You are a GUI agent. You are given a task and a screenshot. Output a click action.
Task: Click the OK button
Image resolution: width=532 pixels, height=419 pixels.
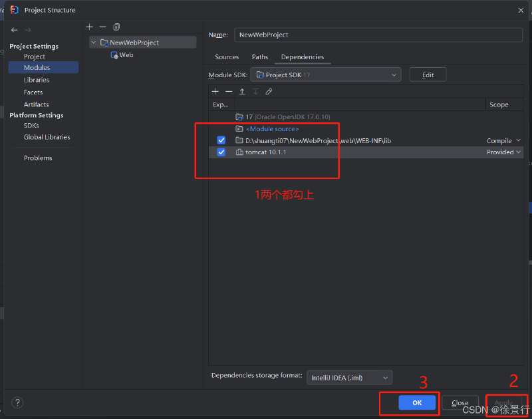[417, 402]
